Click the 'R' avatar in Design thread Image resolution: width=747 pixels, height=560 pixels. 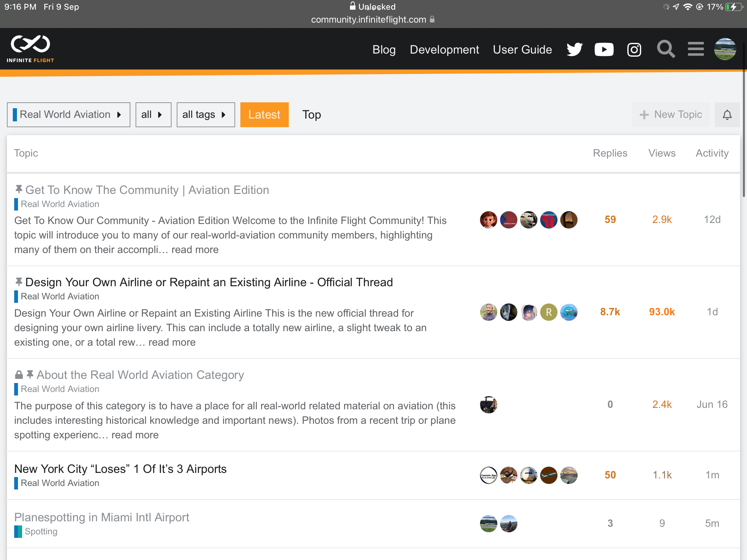548,312
